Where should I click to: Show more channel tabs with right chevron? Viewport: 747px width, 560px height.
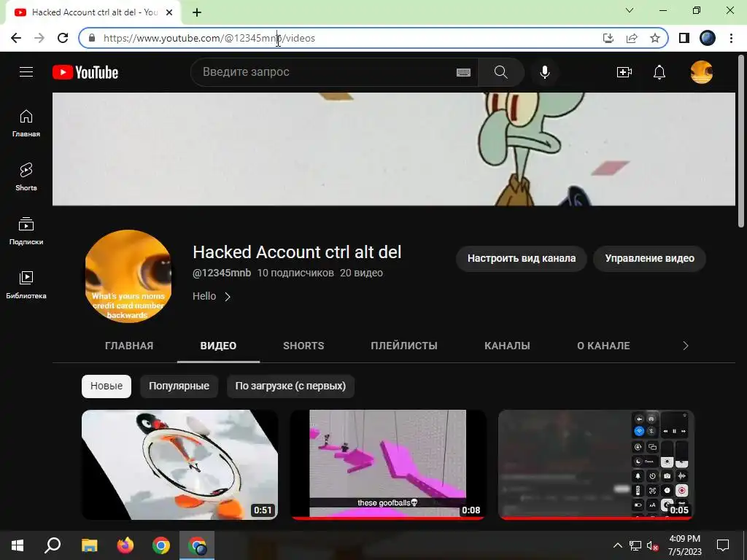(x=686, y=346)
